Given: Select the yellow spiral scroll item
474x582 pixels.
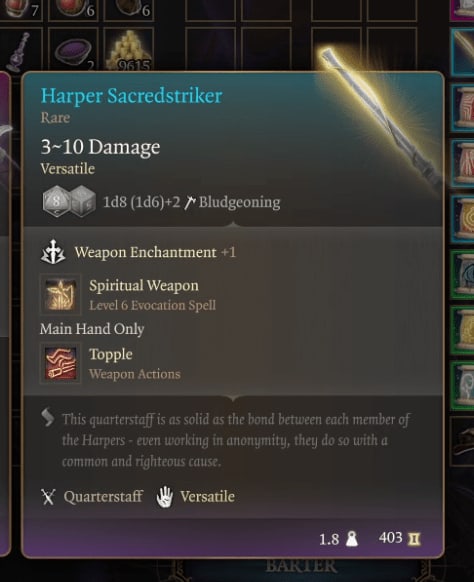Looking at the screenshot, I should point(462,219).
